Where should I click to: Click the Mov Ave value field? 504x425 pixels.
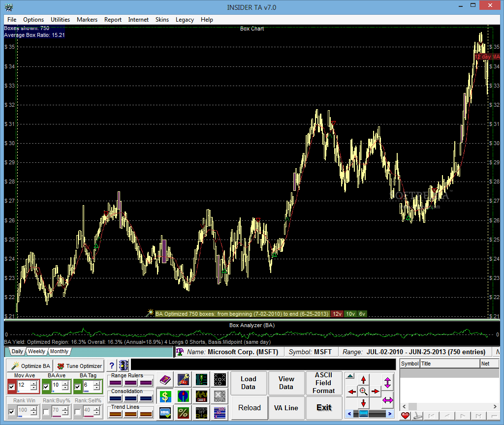pyautogui.click(x=24, y=386)
